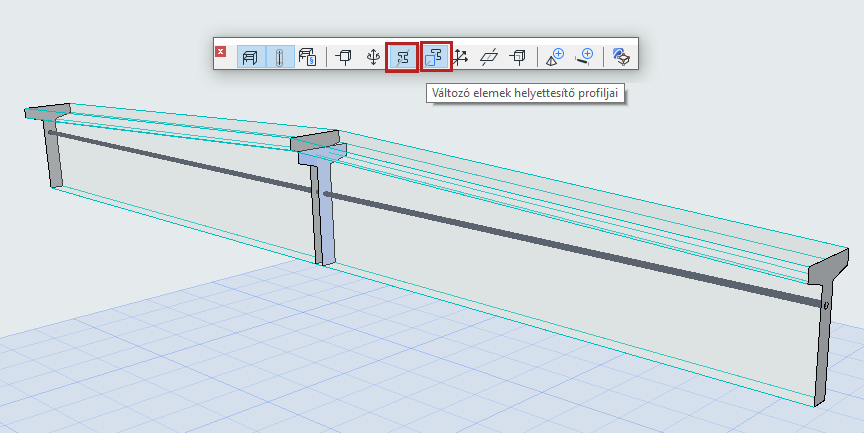Select the vertical stretch arrows icon
Image resolution: width=864 pixels, height=433 pixels.
(373, 57)
